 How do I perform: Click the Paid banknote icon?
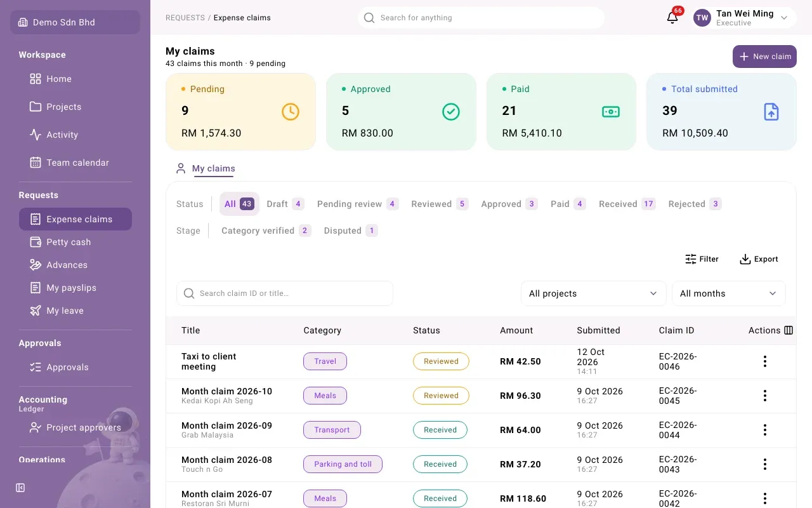point(610,112)
